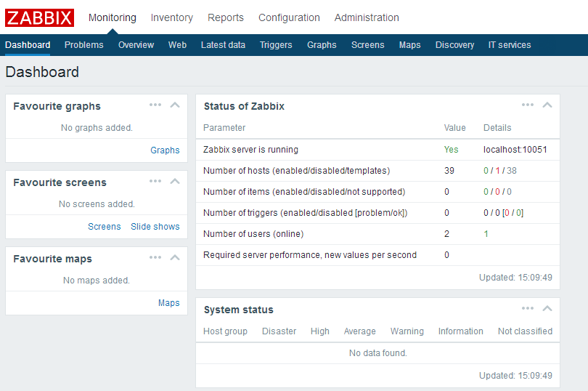Click the Host group column header
The width and height of the screenshot is (588, 391).
point(225,331)
